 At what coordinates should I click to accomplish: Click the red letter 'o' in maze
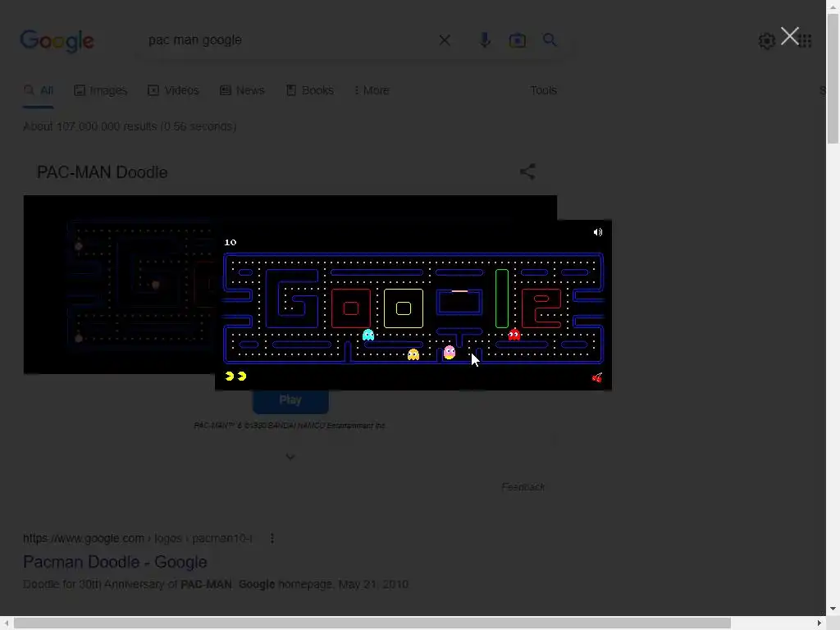coord(351,308)
